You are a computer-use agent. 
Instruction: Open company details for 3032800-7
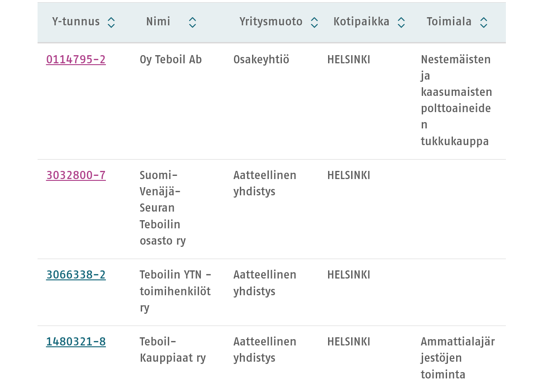click(x=76, y=175)
